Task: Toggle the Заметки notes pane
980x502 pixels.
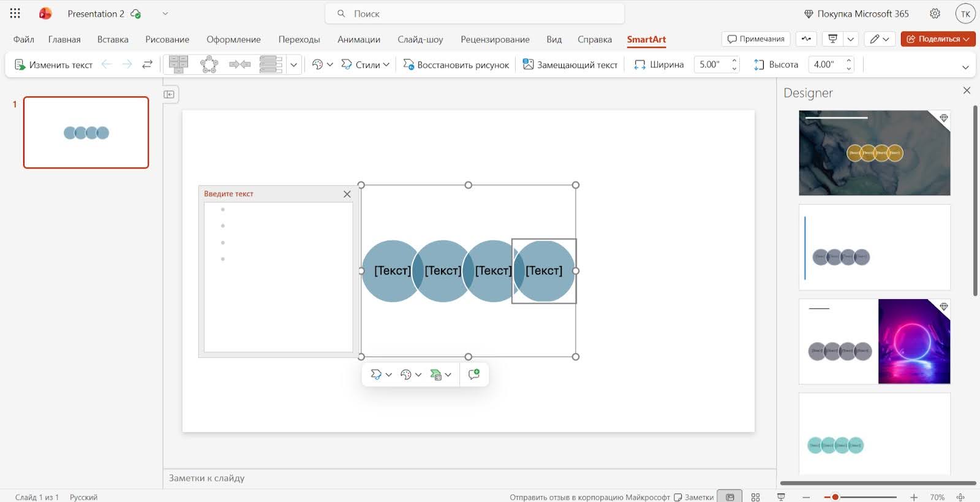Action: (693, 497)
